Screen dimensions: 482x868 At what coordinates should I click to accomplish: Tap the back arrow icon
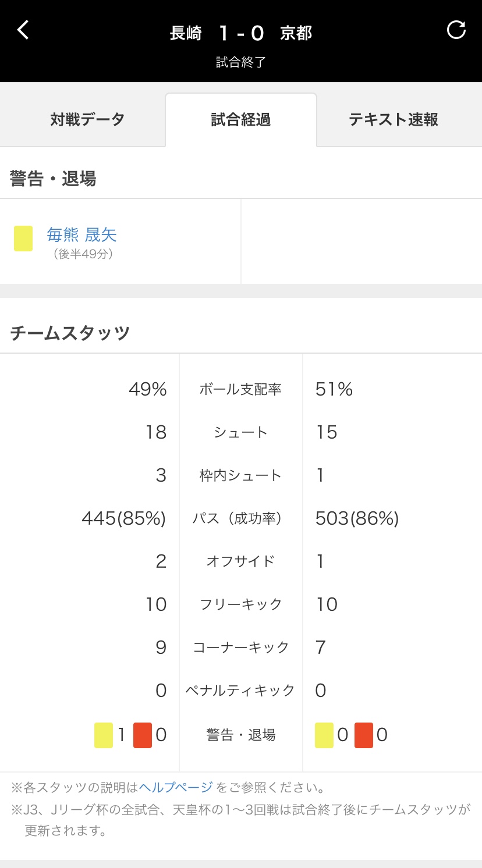pyautogui.click(x=23, y=30)
